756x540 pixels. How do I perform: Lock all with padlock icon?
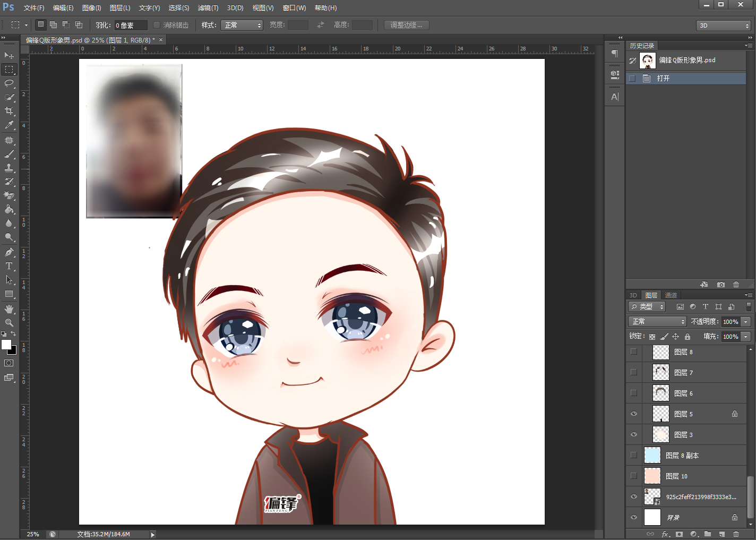(x=688, y=337)
